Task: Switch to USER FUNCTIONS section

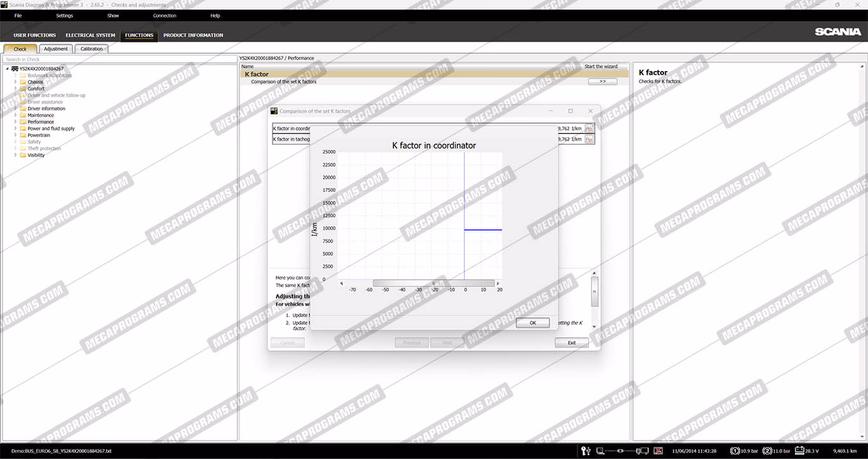Action: click(34, 35)
